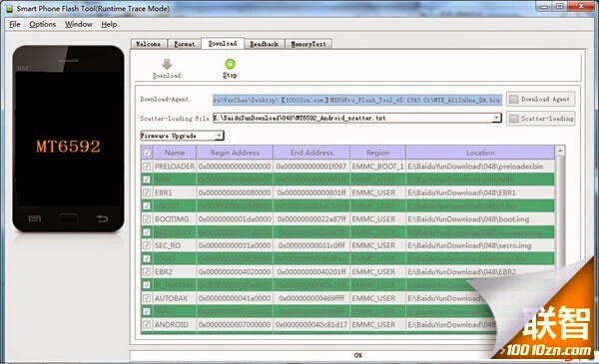The image size is (599, 364).
Task: Select the EBR1 name cell
Action: coord(174,192)
